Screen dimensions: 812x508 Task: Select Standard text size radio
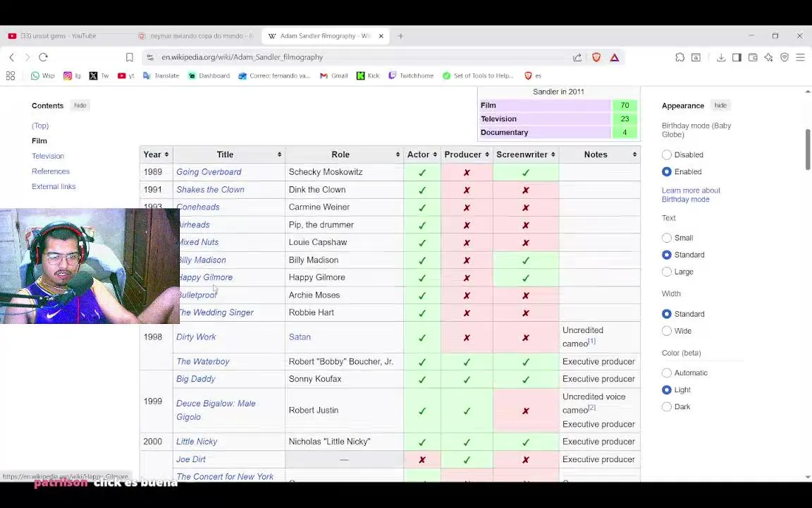[667, 255]
